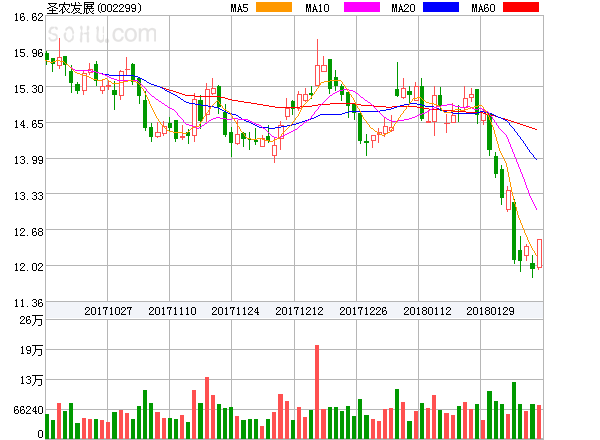Screen dimensions: 600x440
Task: Click the stock title 圣农发展 (002299)
Action: [x=94, y=8]
